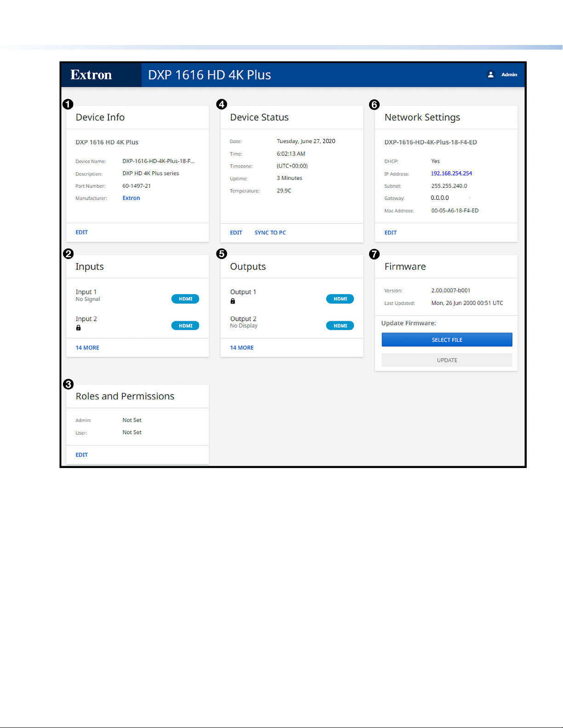
Task: Select Output 2 row label
Action: click(x=243, y=319)
